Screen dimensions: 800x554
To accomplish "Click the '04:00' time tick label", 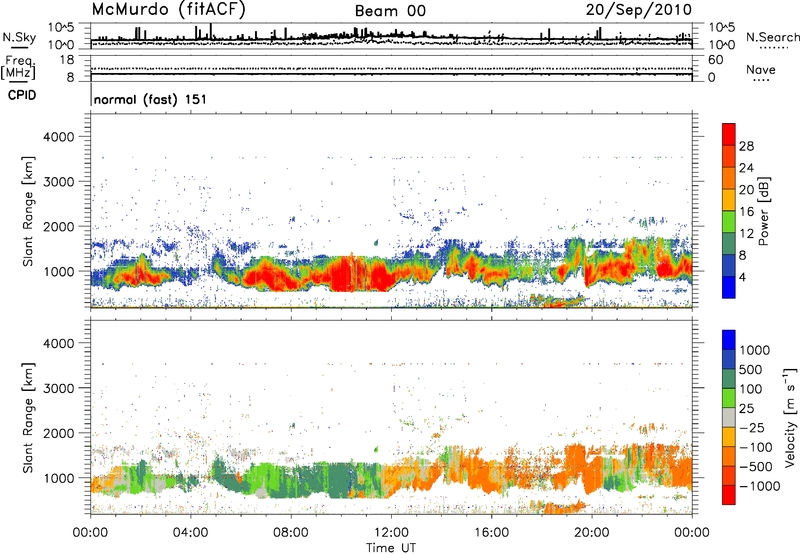I will (x=191, y=533).
